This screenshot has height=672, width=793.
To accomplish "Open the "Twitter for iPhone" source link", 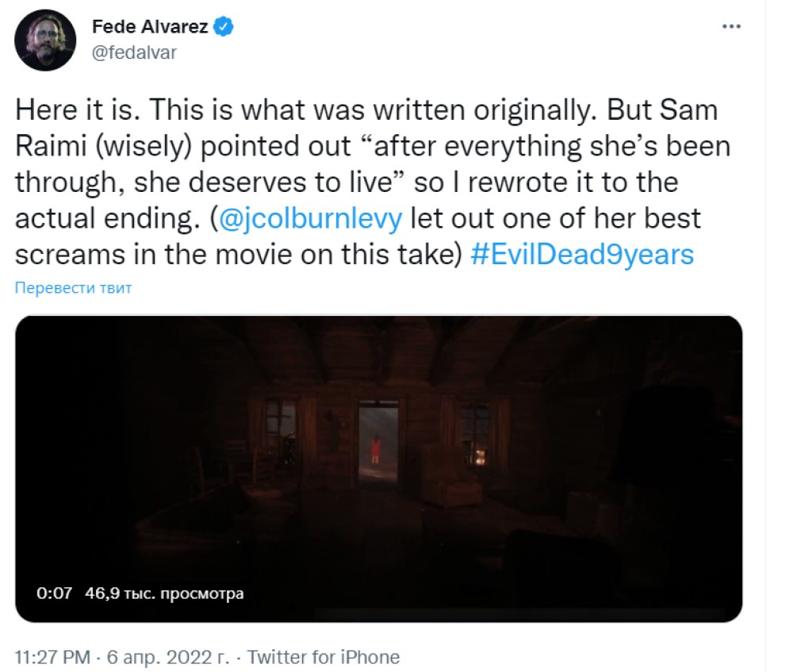I will [x=324, y=657].
